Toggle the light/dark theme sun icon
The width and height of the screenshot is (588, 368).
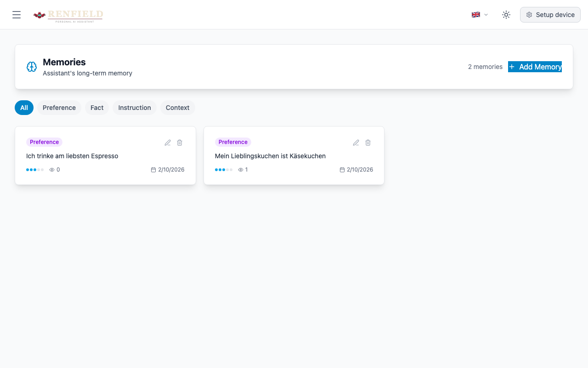pos(506,15)
